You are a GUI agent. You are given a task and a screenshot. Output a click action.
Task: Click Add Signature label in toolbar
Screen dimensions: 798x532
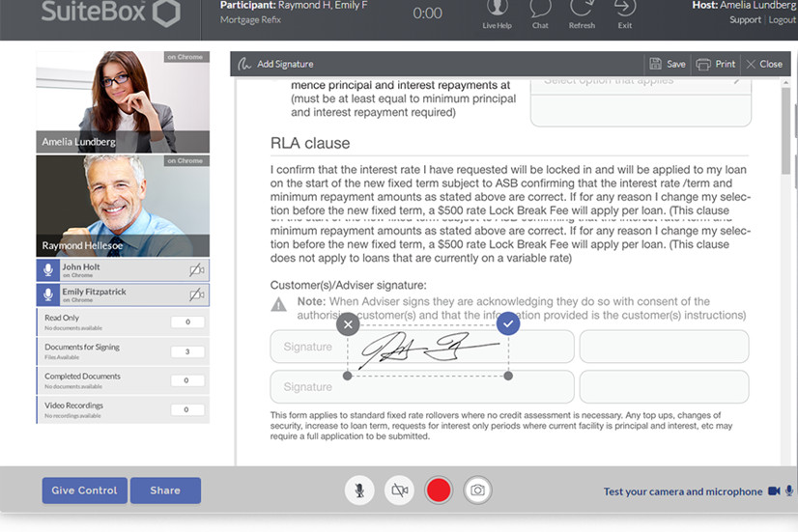click(x=285, y=64)
